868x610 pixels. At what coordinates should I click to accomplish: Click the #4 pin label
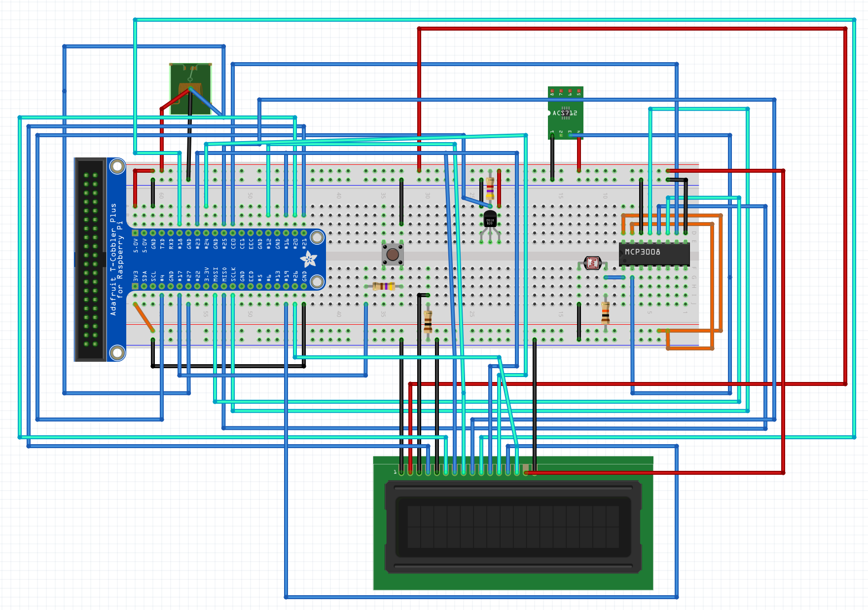162,278
